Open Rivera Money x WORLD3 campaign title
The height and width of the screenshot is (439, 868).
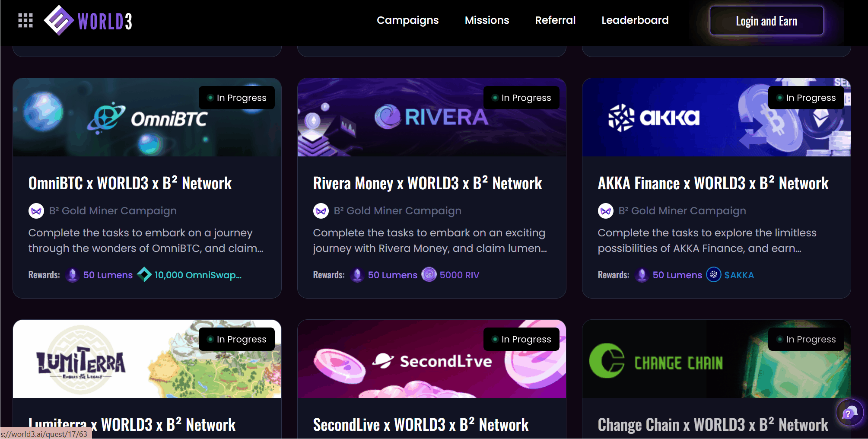click(x=427, y=184)
